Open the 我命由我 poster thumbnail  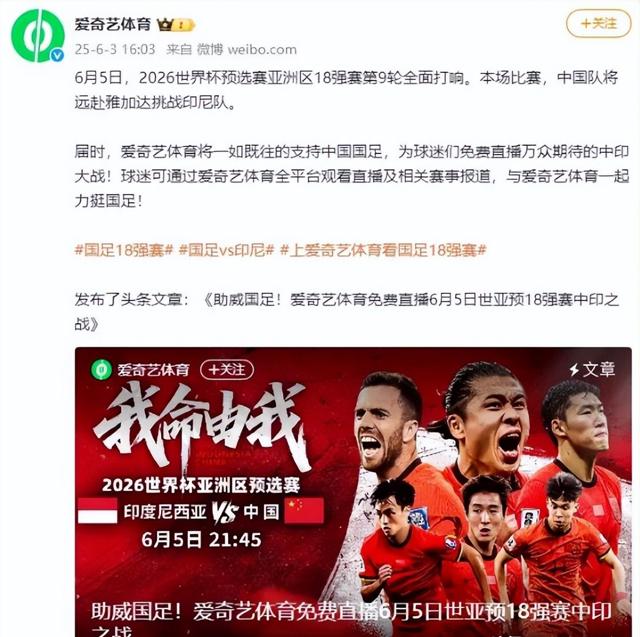pyautogui.click(x=353, y=492)
